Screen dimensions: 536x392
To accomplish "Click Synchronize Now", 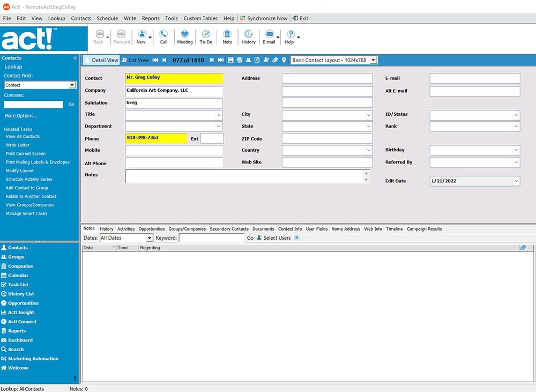I will (264, 18).
